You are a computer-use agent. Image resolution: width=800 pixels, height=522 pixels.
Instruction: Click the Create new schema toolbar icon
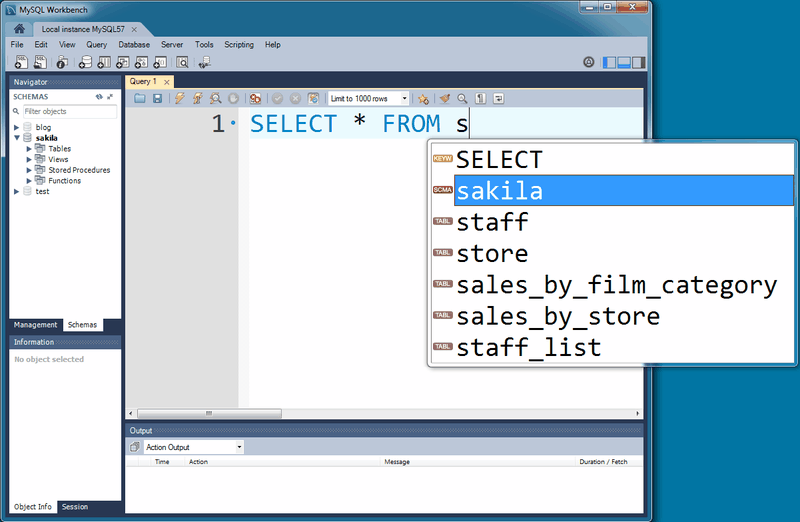(85, 63)
